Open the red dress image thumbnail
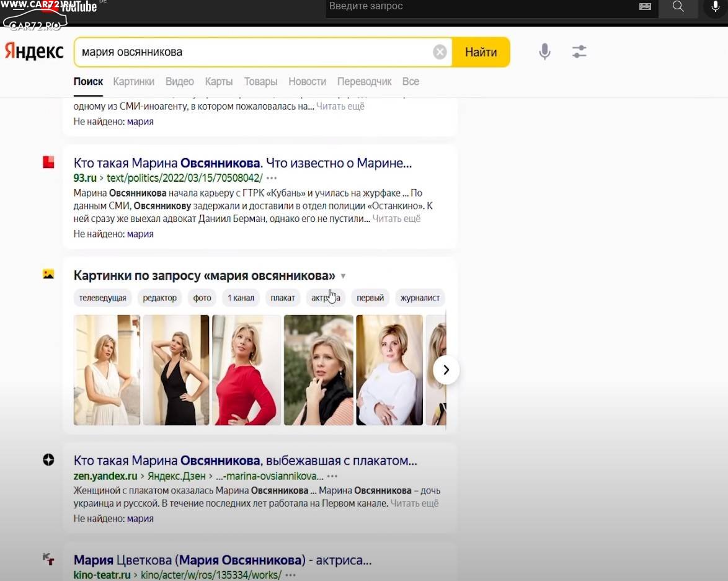The width and height of the screenshot is (728, 581). coord(246,370)
